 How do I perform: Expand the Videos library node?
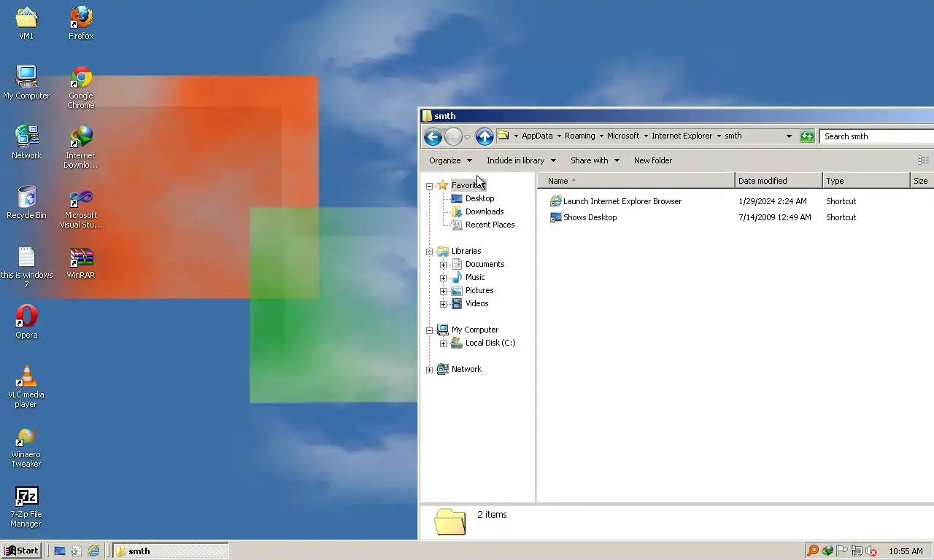click(x=443, y=304)
